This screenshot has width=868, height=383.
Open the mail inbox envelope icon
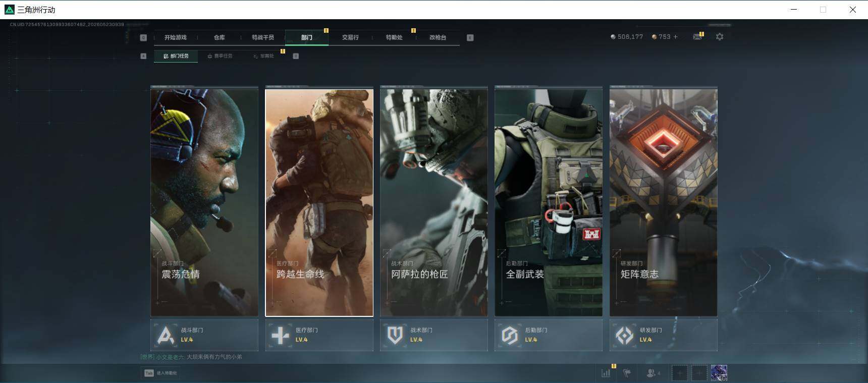[x=697, y=37]
